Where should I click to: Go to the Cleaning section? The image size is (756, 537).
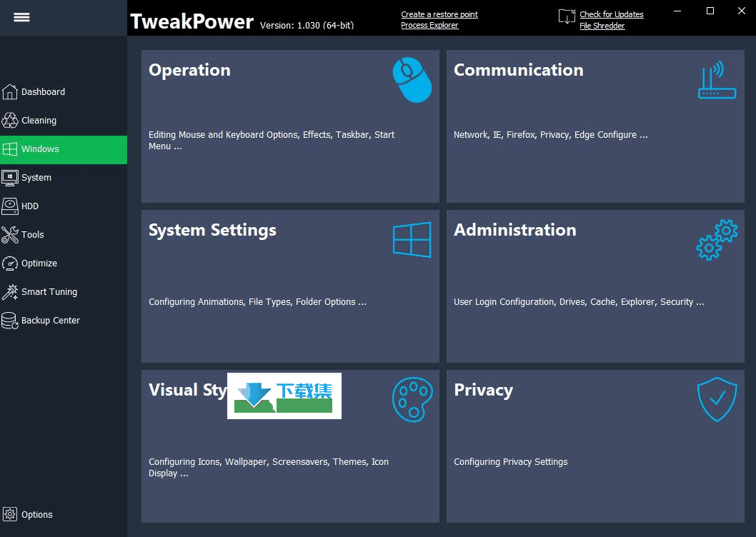pos(64,120)
